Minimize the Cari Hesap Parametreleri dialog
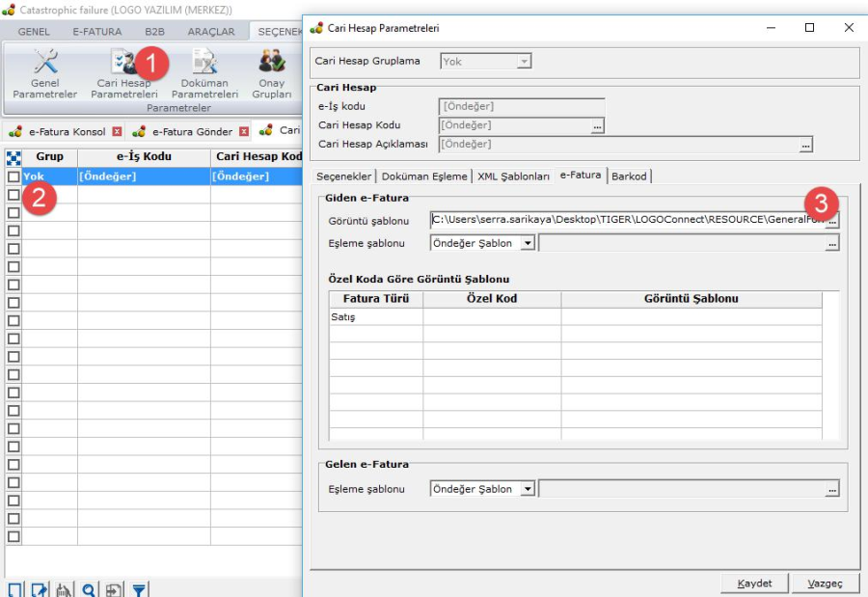The height and width of the screenshot is (597, 868). pos(771,28)
